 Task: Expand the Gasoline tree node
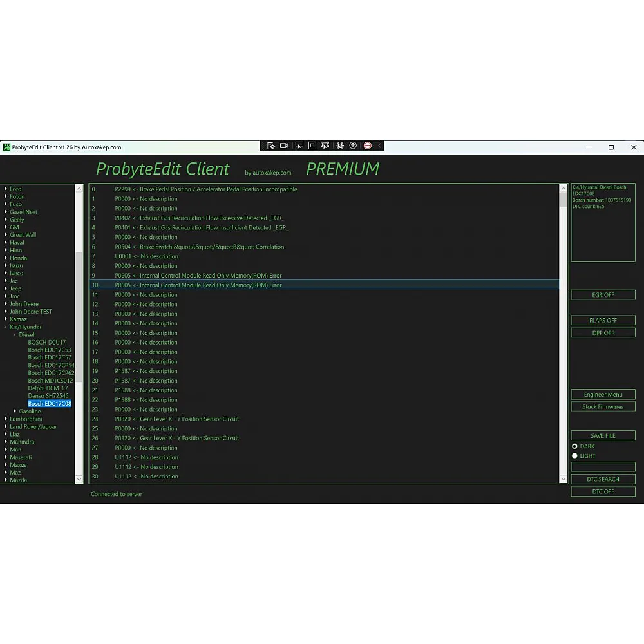(15, 411)
